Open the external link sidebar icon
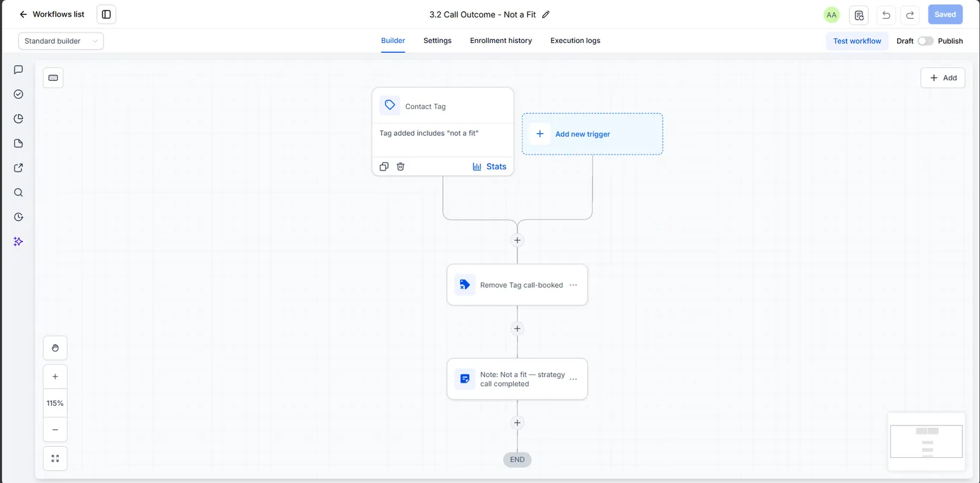 pyautogui.click(x=18, y=168)
